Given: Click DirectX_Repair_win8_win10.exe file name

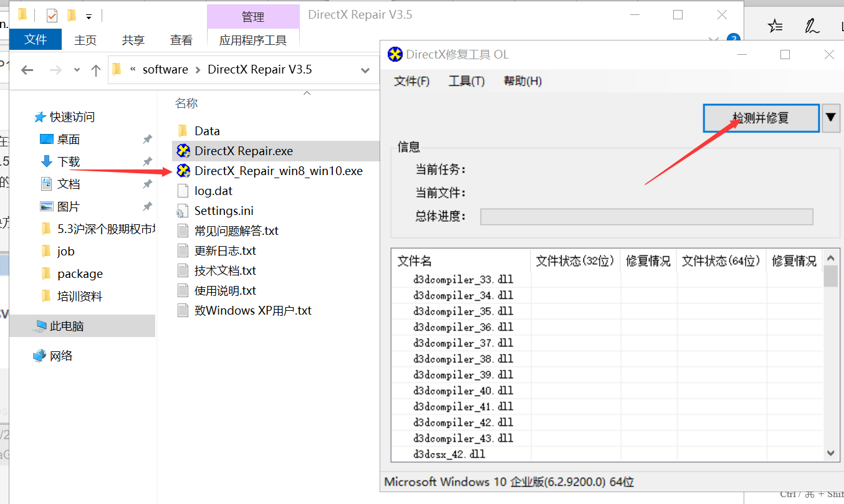Looking at the screenshot, I should coord(279,171).
